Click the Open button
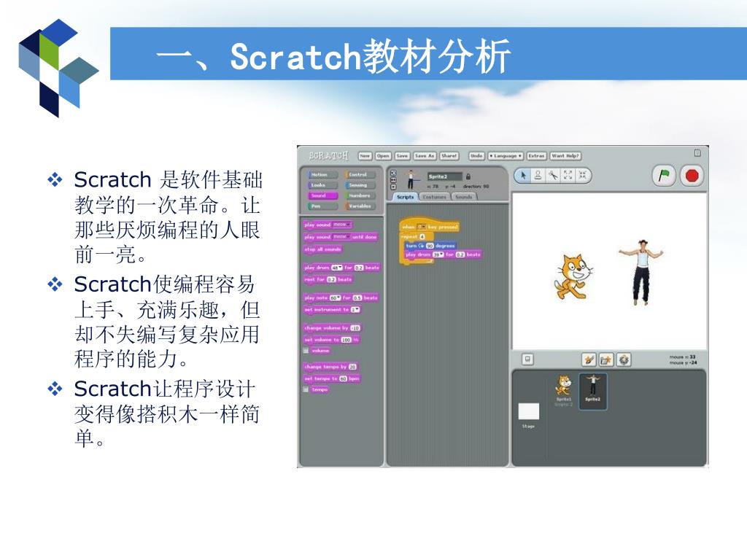Image resolution: width=747 pixels, height=560 pixels. pyautogui.click(x=383, y=156)
